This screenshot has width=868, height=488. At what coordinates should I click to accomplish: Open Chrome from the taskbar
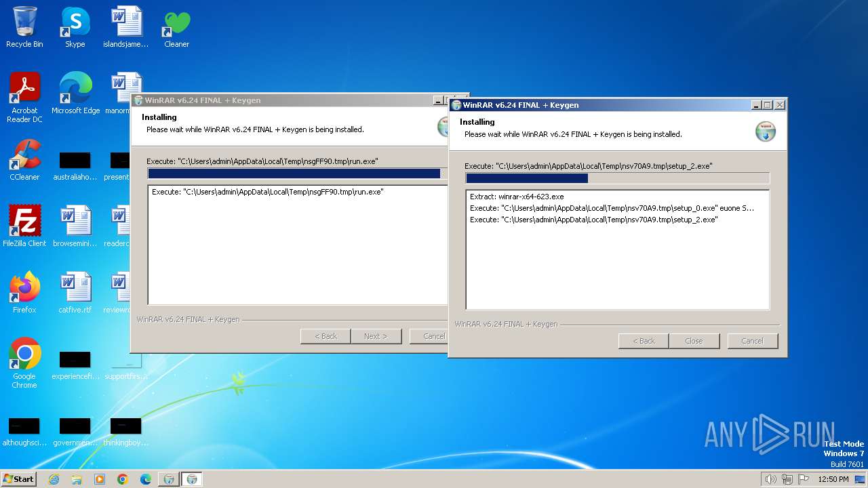pyautogui.click(x=123, y=479)
